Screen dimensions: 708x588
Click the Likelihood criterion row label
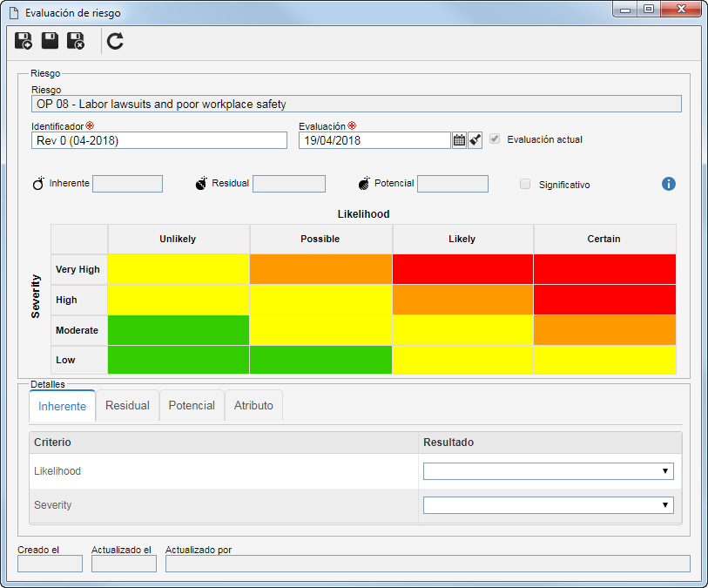click(x=57, y=471)
